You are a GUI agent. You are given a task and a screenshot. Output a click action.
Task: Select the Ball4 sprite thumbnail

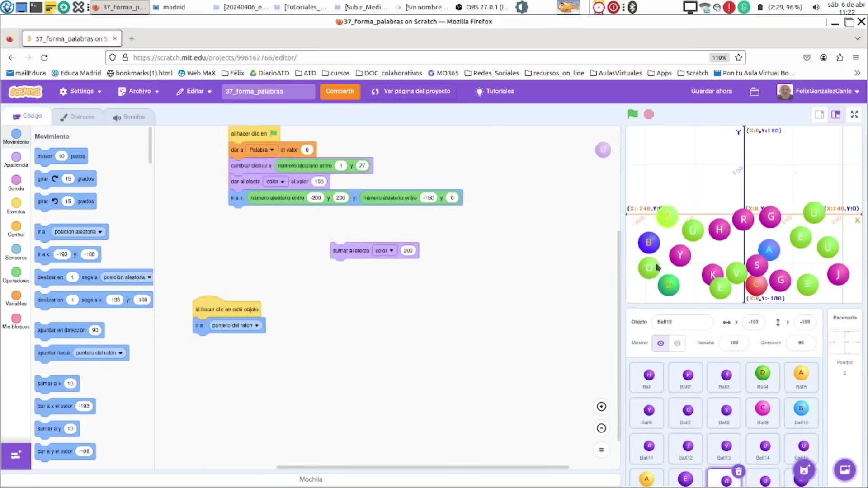762,377
